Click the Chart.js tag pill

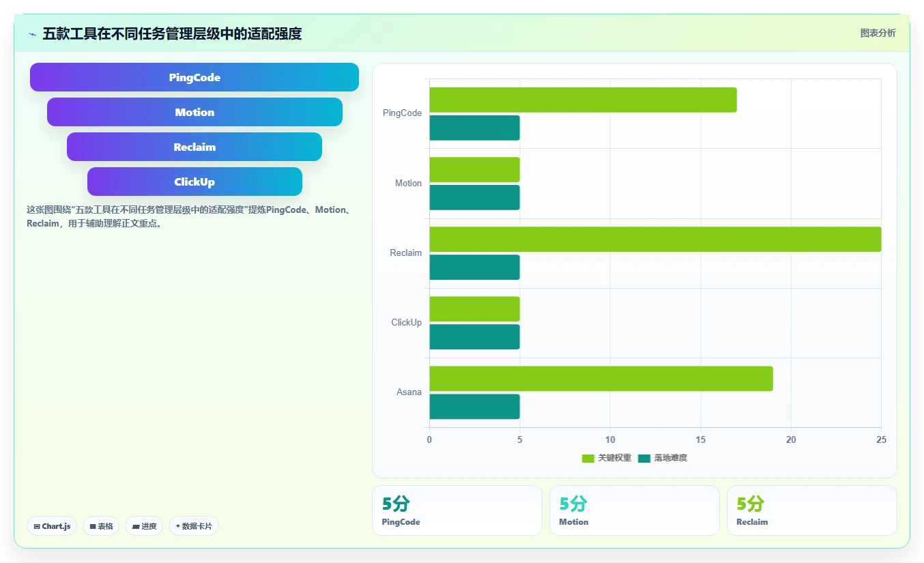[52, 526]
